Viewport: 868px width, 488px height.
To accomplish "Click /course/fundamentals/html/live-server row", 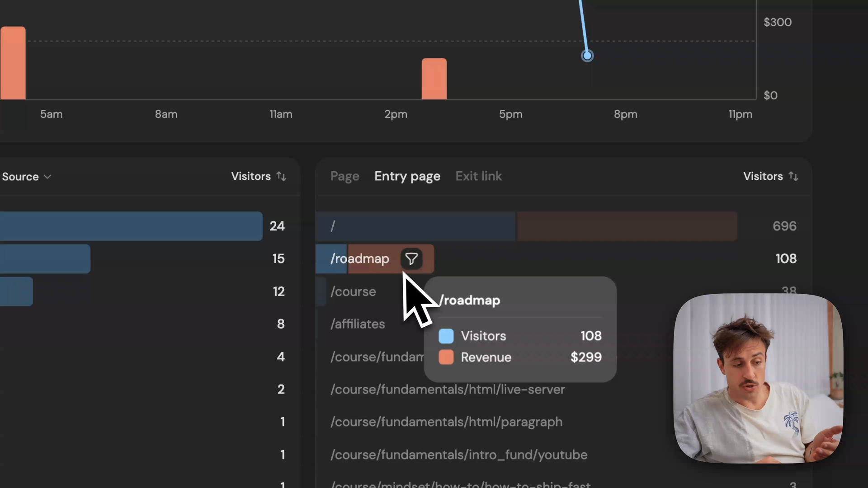I will pos(448,389).
